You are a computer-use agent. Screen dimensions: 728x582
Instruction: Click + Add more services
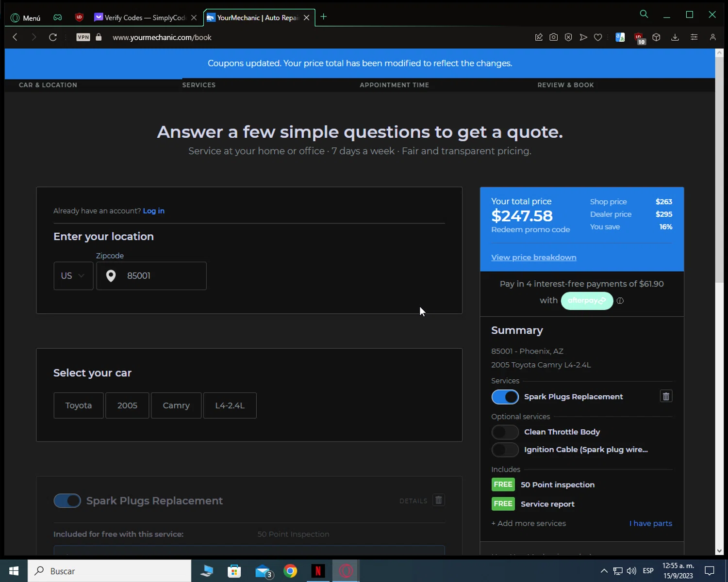529,523
